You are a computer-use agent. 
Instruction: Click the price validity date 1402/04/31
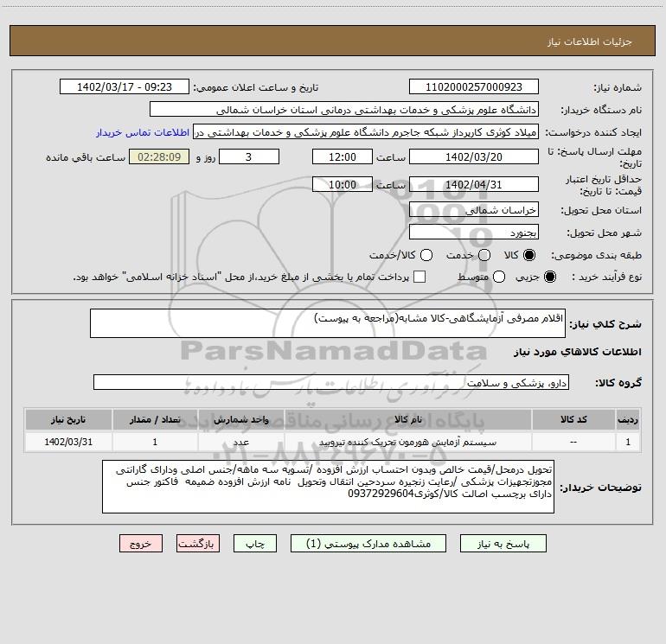coord(474,185)
